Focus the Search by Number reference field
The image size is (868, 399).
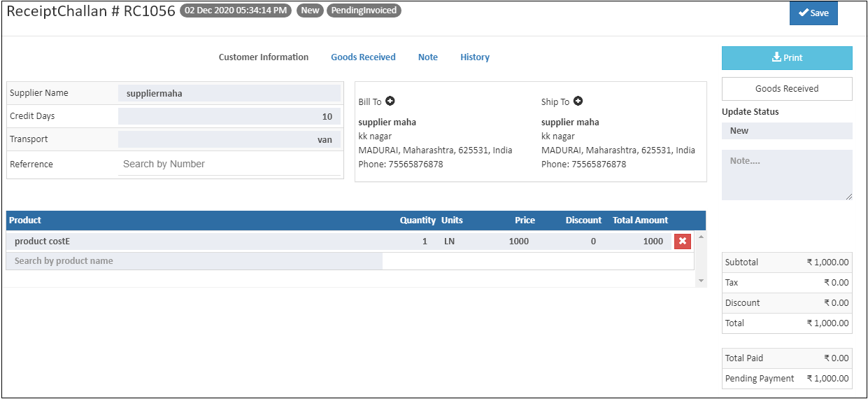(229, 164)
